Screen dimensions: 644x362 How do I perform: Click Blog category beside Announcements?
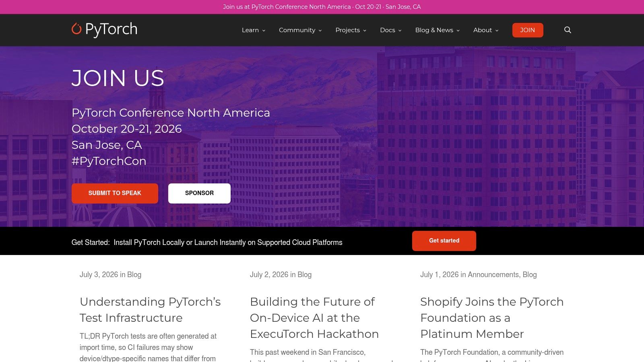(530, 275)
